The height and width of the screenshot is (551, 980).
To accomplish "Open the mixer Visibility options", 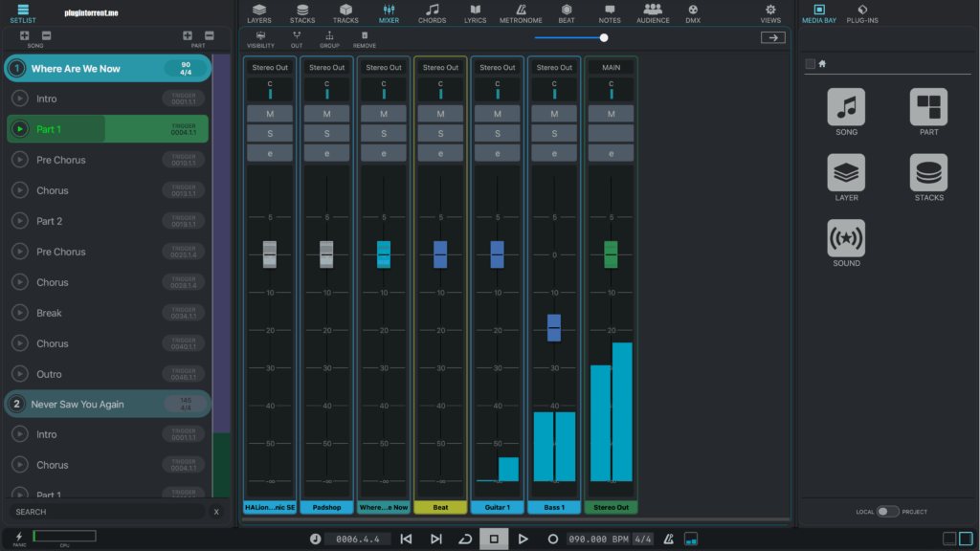I will 260,39.
